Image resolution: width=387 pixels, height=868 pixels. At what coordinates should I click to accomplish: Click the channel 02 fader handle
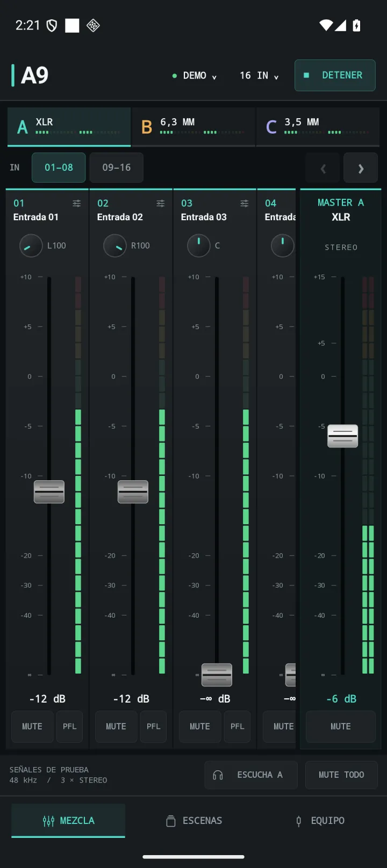[133, 491]
